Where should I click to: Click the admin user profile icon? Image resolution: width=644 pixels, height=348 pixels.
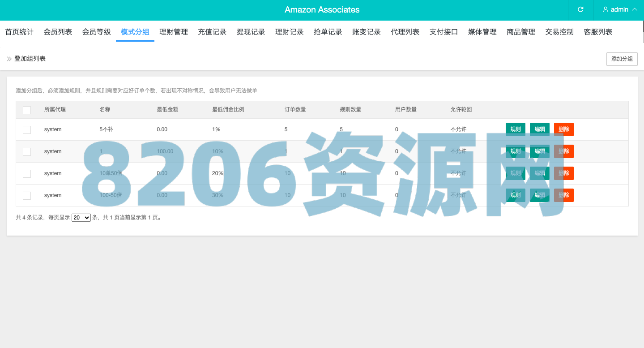[x=606, y=9]
